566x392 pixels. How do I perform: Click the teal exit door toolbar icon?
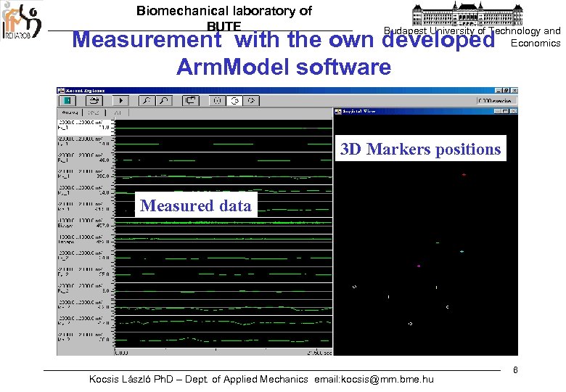[x=67, y=101]
